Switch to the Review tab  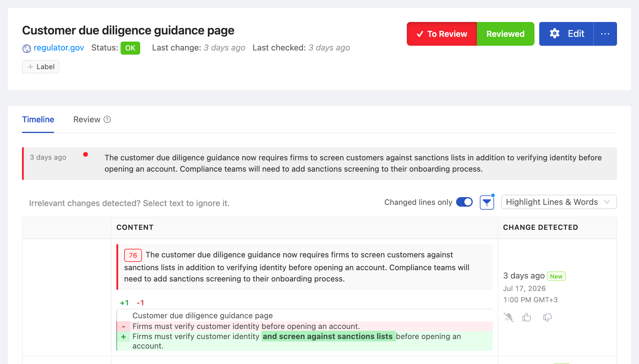(x=87, y=119)
